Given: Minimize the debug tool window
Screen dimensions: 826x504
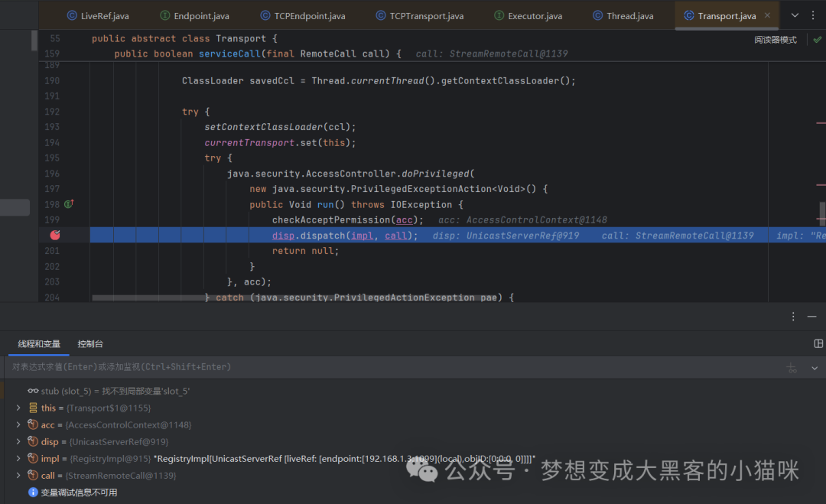Looking at the screenshot, I should tap(811, 317).
